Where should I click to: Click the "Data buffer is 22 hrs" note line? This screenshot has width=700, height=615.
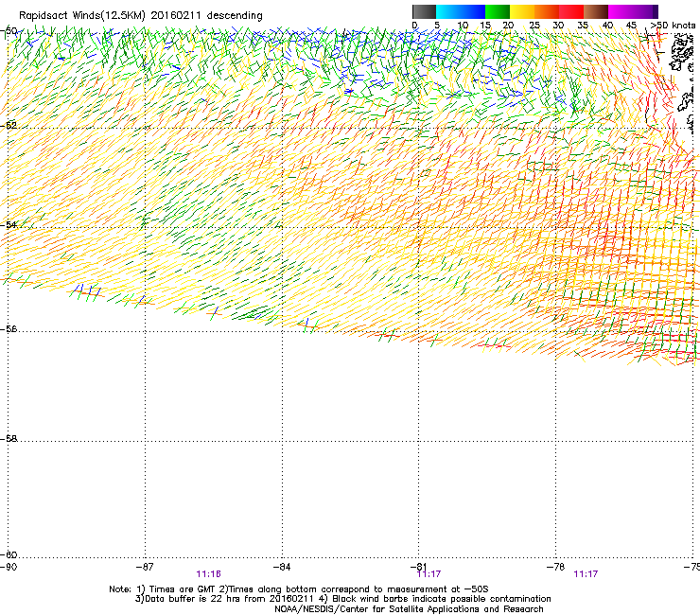pos(342,599)
